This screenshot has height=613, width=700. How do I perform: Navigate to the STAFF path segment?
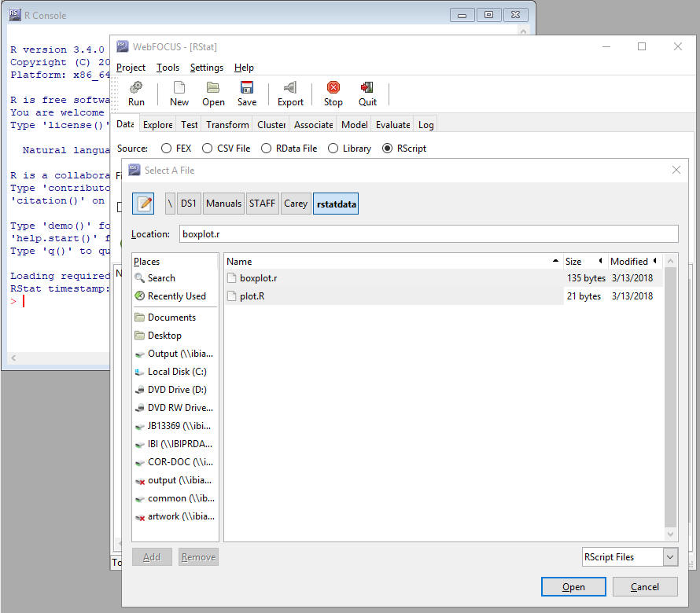tap(262, 204)
